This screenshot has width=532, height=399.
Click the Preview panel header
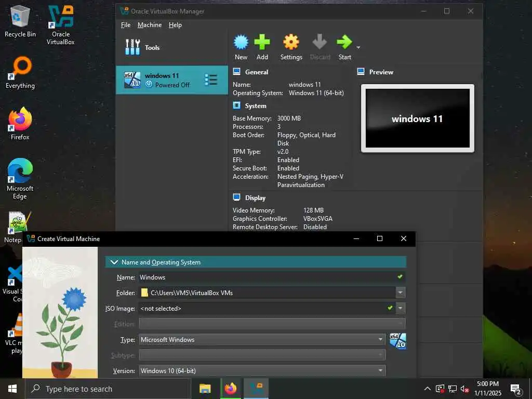coord(381,72)
